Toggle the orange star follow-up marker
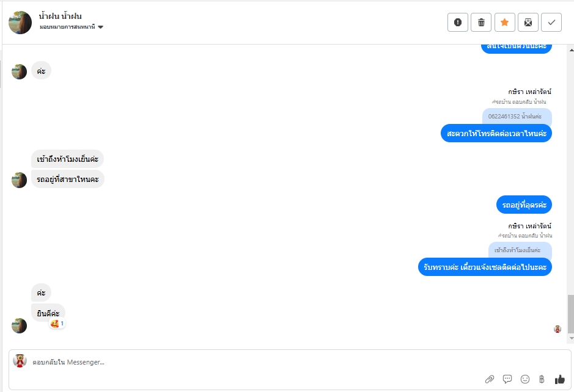The height and width of the screenshot is (392, 574). pos(504,23)
